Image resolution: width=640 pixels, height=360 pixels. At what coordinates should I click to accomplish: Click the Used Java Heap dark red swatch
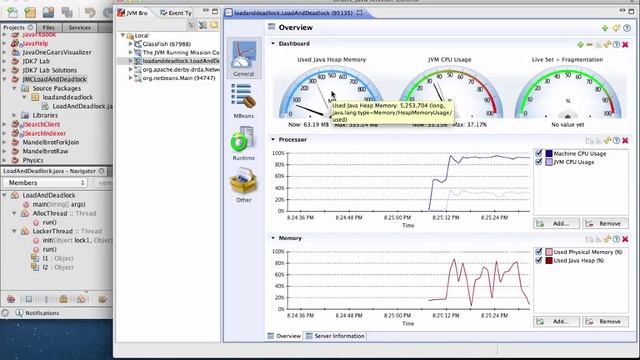(549, 260)
